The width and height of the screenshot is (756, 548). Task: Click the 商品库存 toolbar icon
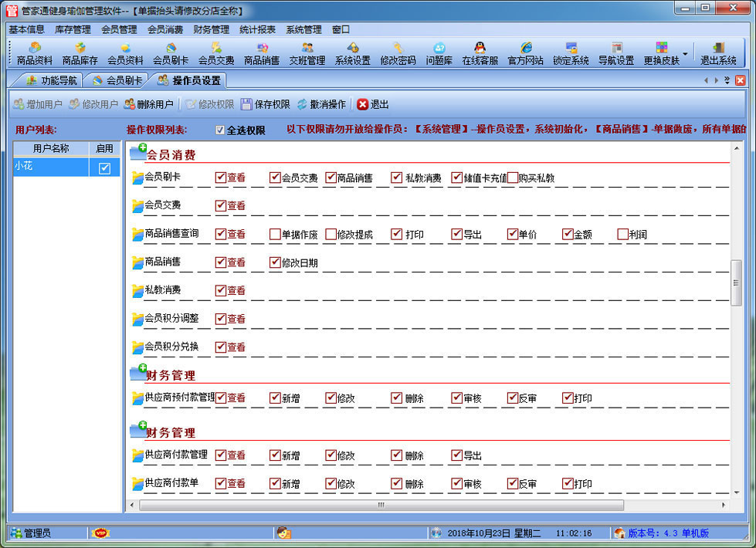click(x=80, y=53)
